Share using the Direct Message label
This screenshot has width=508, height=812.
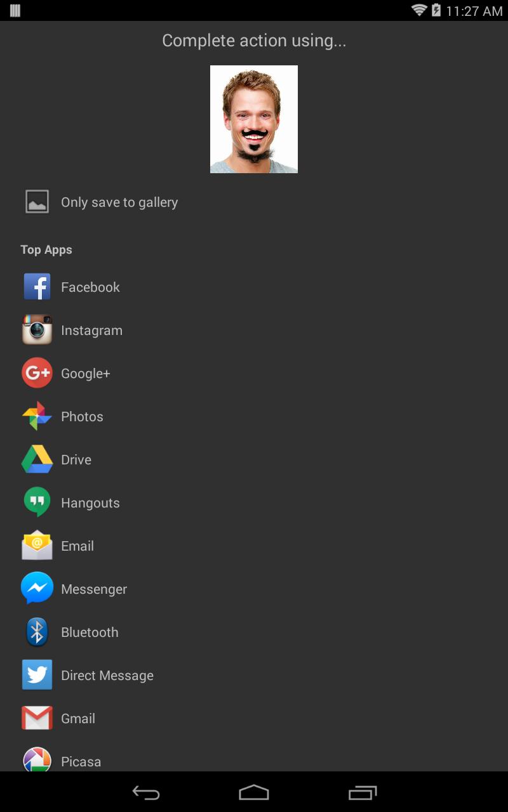pyautogui.click(x=107, y=676)
